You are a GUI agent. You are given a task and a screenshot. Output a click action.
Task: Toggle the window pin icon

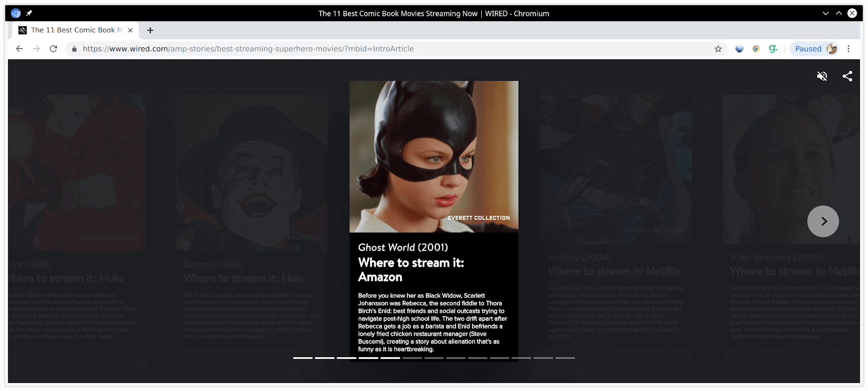click(x=29, y=13)
